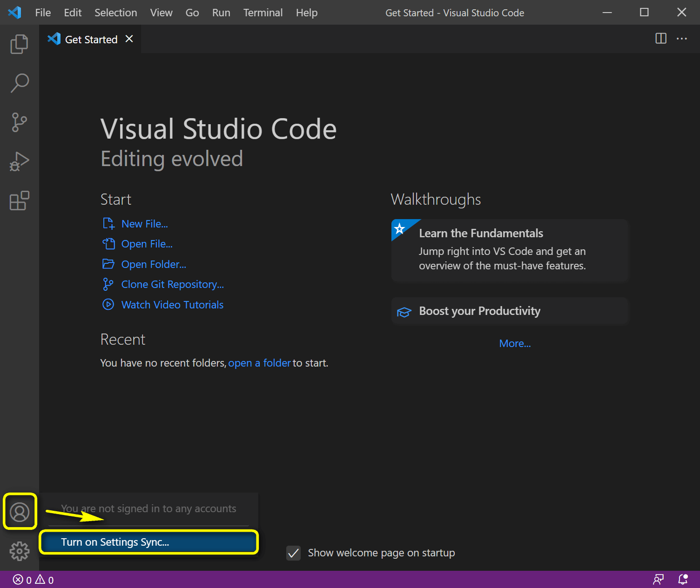Screen dimensions: 700x588
Task: Open notifications bell in status bar
Action: coord(683,580)
